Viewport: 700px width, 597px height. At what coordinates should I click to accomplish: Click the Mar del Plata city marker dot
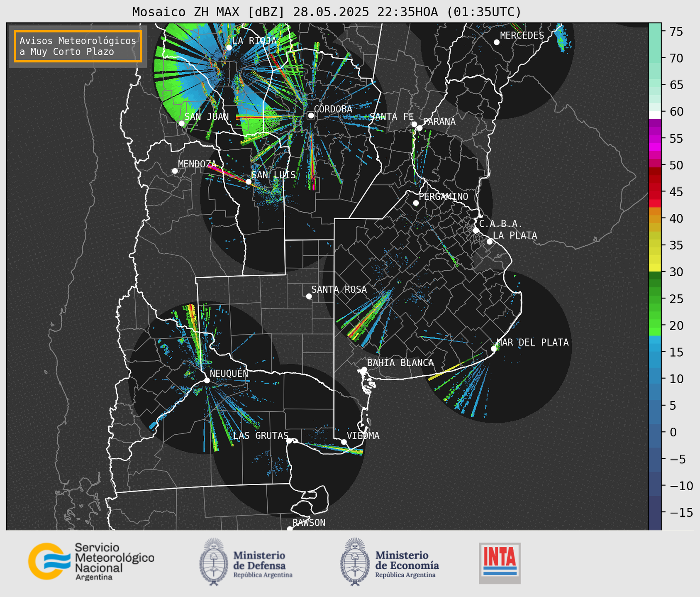[x=493, y=349]
